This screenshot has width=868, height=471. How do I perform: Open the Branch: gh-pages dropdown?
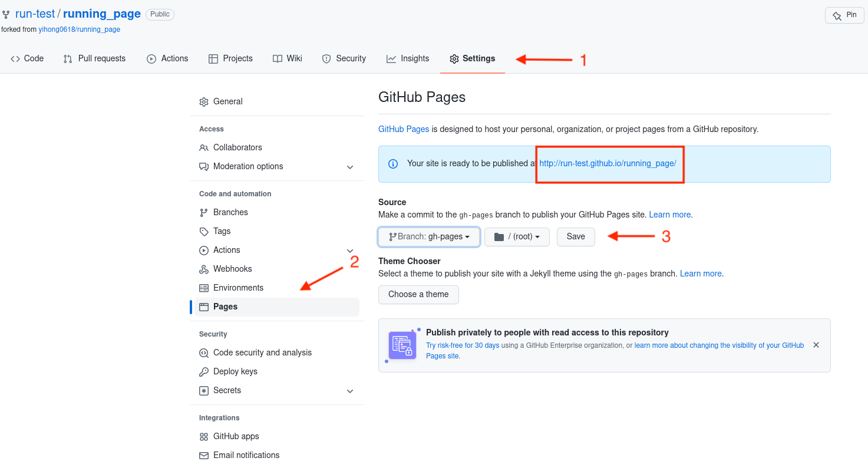point(429,237)
